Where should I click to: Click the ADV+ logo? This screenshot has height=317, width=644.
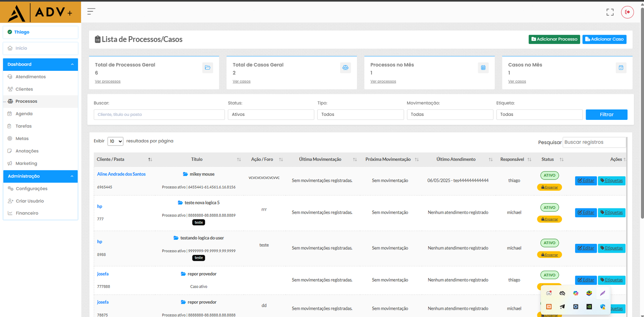(40, 12)
